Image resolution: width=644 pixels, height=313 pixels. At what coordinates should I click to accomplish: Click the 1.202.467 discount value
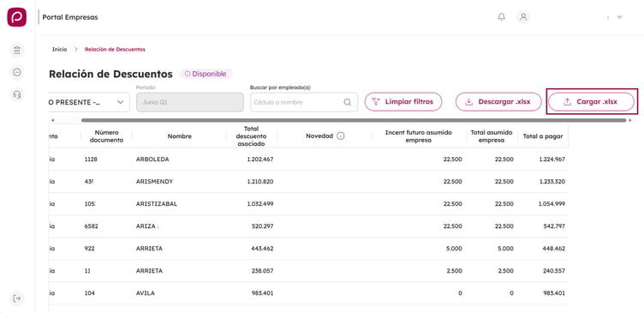point(260,160)
